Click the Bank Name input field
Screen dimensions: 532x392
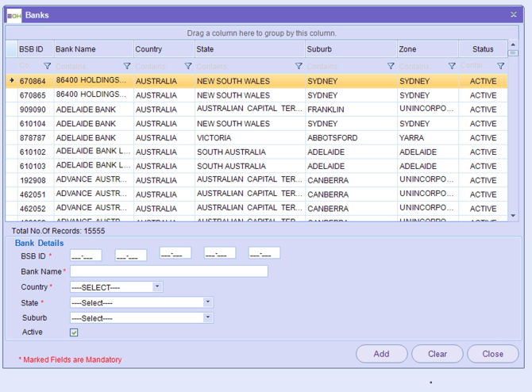[168, 271]
